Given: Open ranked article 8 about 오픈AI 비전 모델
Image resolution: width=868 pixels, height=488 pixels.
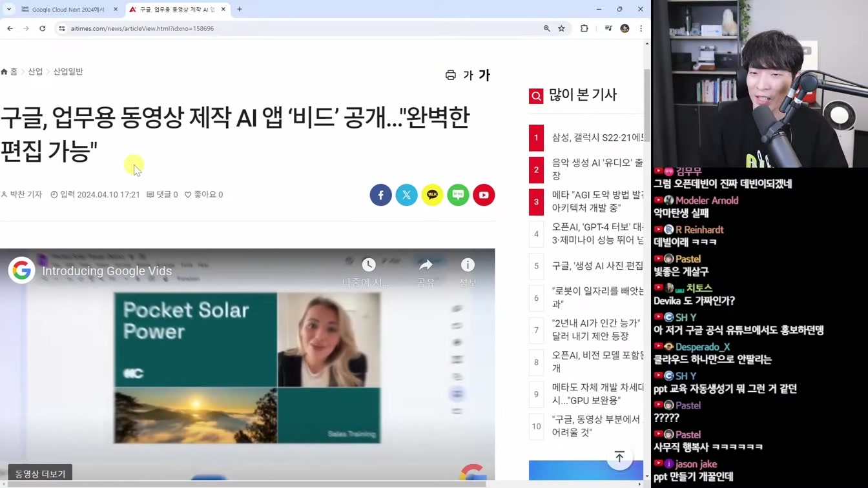Looking at the screenshot, I should coord(597,361).
